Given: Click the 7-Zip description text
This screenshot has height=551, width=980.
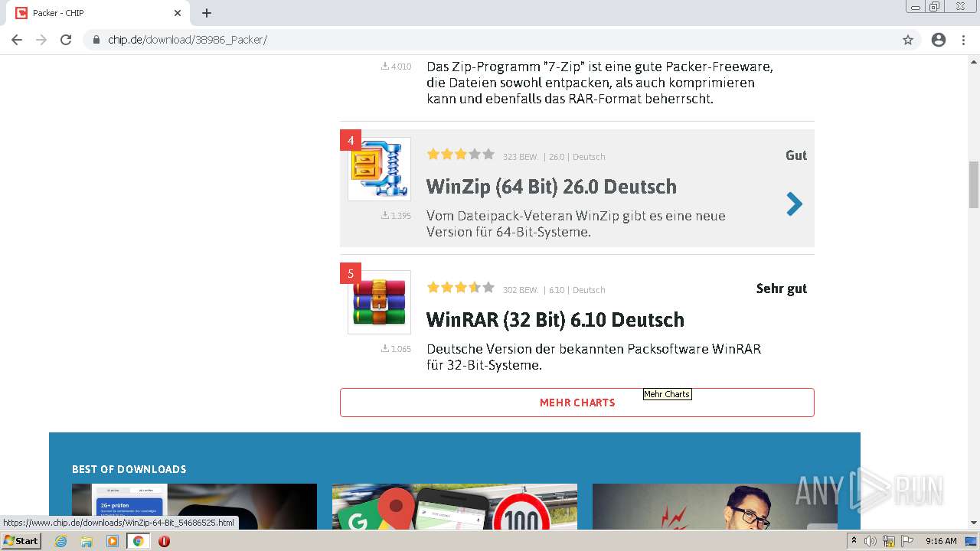Looking at the screenshot, I should point(599,83).
